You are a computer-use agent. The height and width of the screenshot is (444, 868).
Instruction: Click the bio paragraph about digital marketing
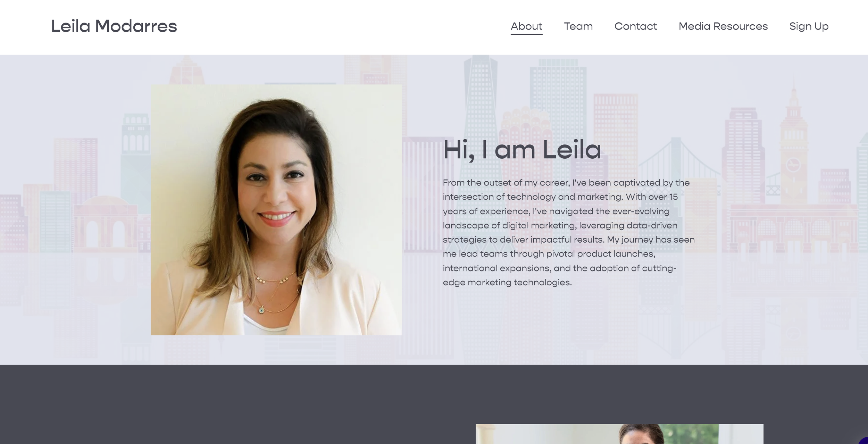tap(569, 233)
